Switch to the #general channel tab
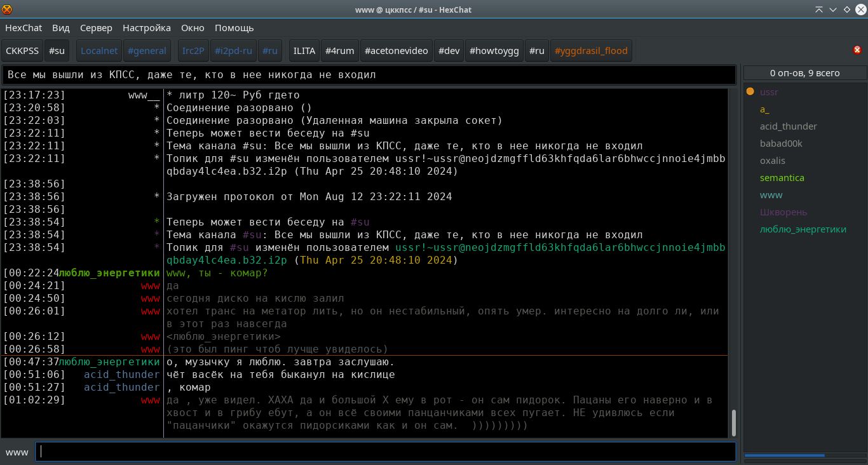 147,51
